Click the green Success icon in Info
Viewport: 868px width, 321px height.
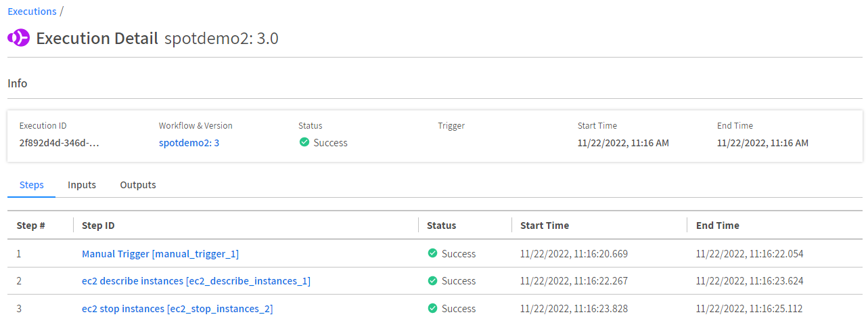(x=304, y=143)
